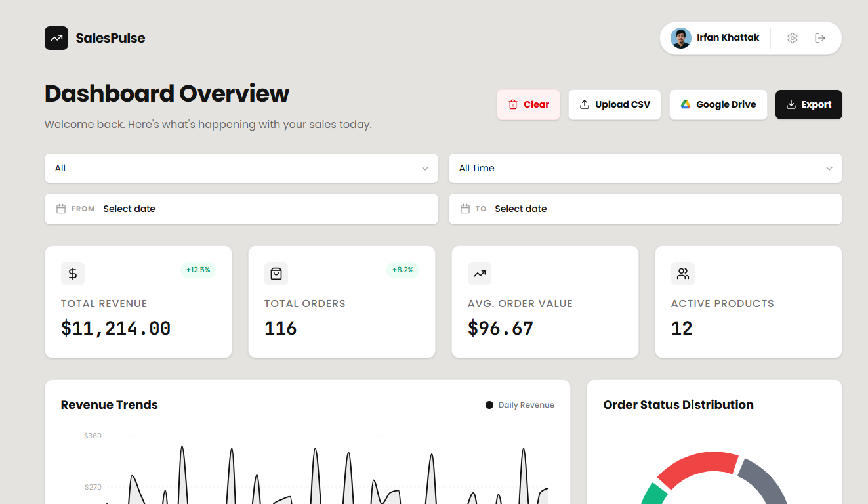Click the Daily Revenue legend dot
The width and height of the screenshot is (868, 504).
tap(489, 405)
